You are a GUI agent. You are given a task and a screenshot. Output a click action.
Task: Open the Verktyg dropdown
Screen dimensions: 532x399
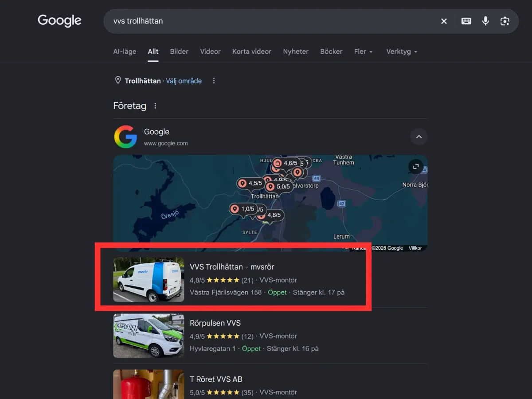click(x=402, y=51)
